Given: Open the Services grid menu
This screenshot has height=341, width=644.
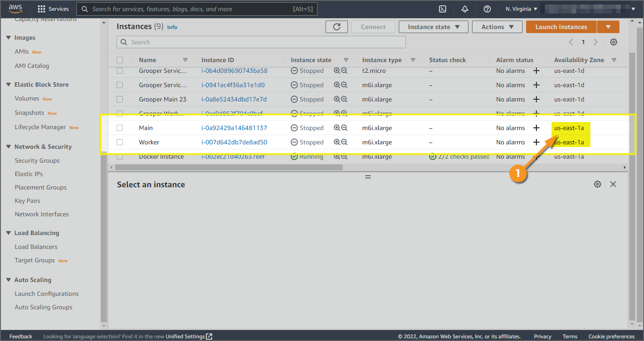Looking at the screenshot, I should tap(53, 9).
